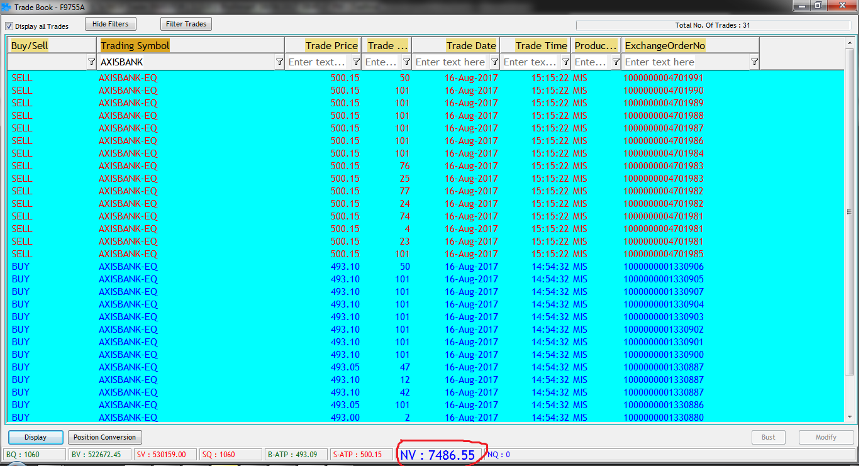The height and width of the screenshot is (466, 868).
Task: Click the SQ : 1060 status field
Action: coord(231,455)
